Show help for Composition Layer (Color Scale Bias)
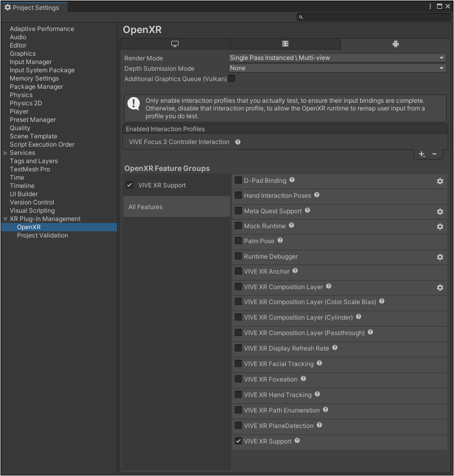The image size is (454, 476). click(x=382, y=301)
